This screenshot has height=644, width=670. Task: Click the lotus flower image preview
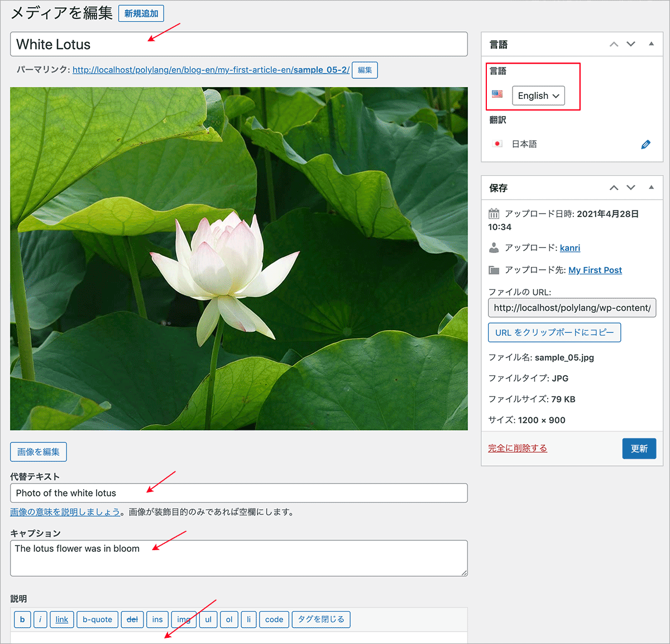239,258
